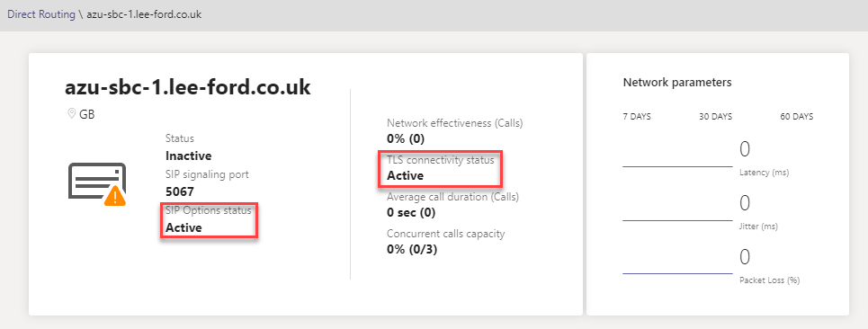Click the Jitter line chart
Image resolution: width=868 pixels, height=329 pixels.
677,220
